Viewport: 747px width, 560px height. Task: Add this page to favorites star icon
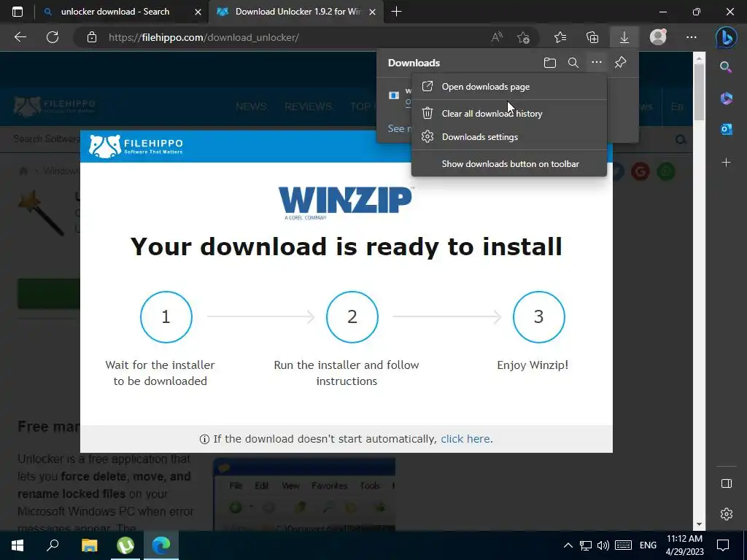point(523,37)
